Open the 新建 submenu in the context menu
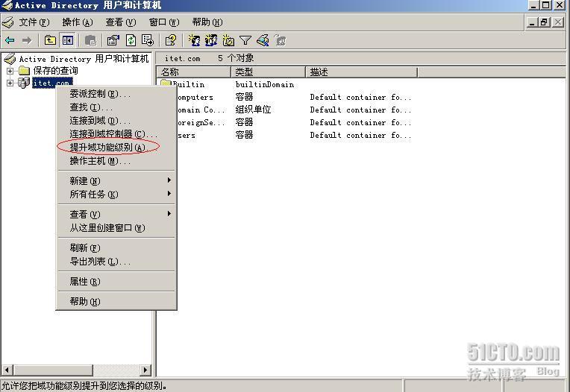Screen dimensions: 570x392 coord(116,181)
